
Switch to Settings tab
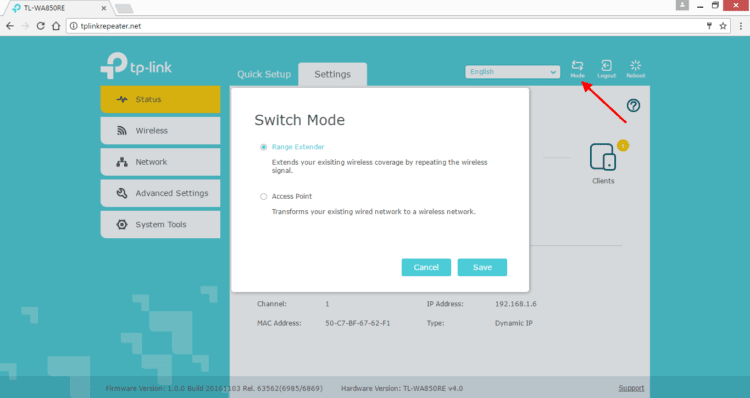click(x=332, y=74)
